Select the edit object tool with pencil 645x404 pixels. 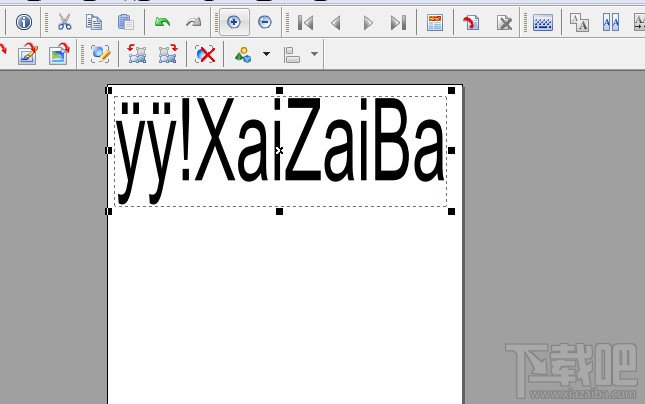pyautogui.click(x=100, y=54)
